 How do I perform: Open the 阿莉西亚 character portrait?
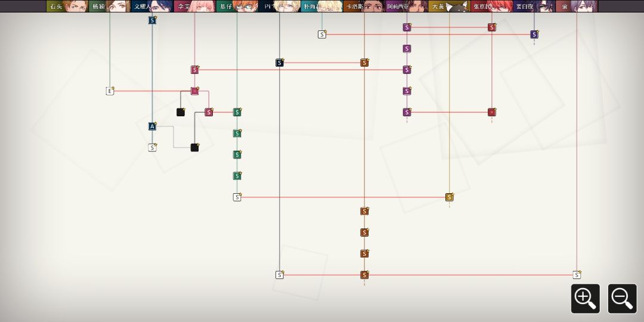click(x=407, y=6)
